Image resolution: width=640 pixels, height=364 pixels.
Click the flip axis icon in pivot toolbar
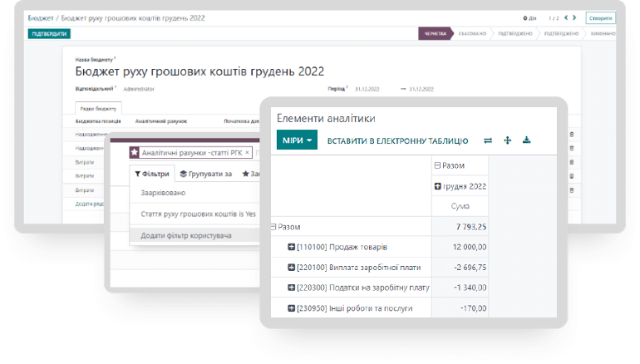[488, 140]
